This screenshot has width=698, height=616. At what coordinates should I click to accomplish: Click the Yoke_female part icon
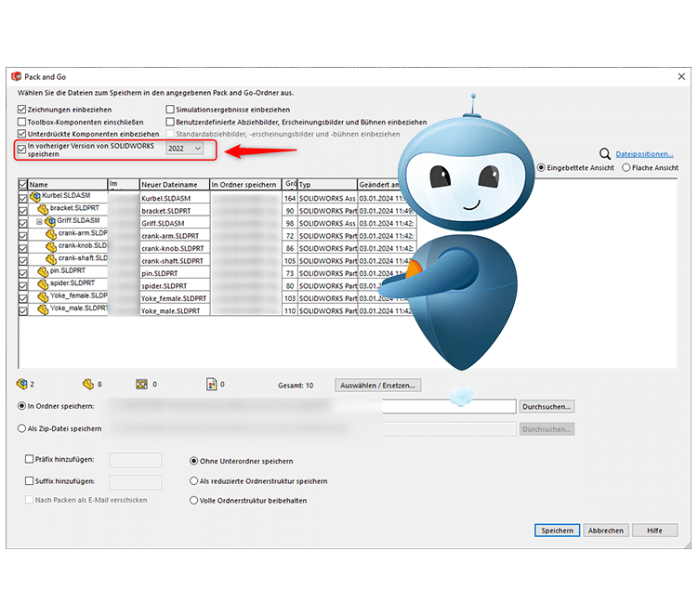click(x=43, y=296)
